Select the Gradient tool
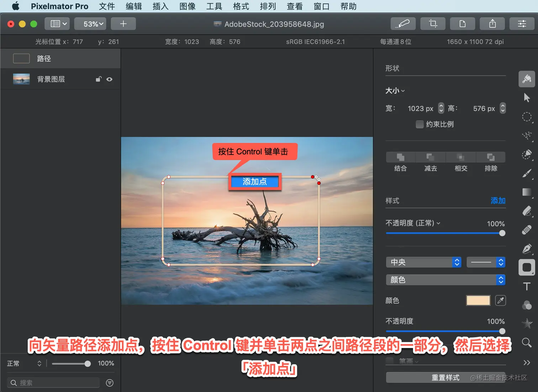Image resolution: width=538 pixels, height=392 pixels. [527, 192]
